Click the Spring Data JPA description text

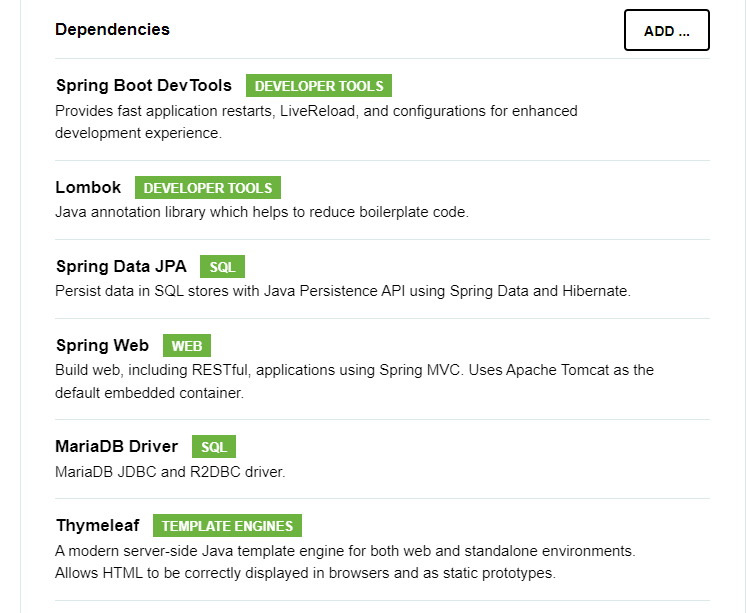[x=342, y=291]
